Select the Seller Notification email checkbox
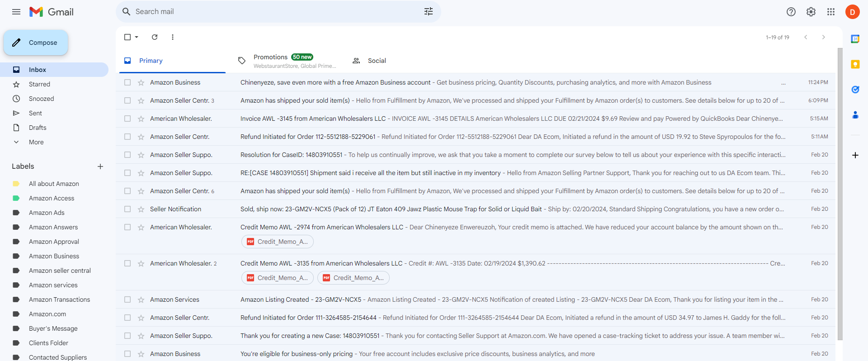The height and width of the screenshot is (361, 868). point(127,209)
